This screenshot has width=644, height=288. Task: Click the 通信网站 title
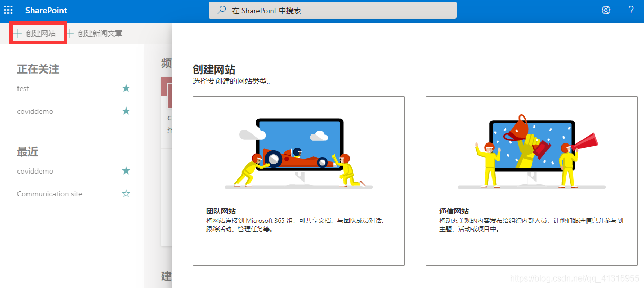point(454,211)
